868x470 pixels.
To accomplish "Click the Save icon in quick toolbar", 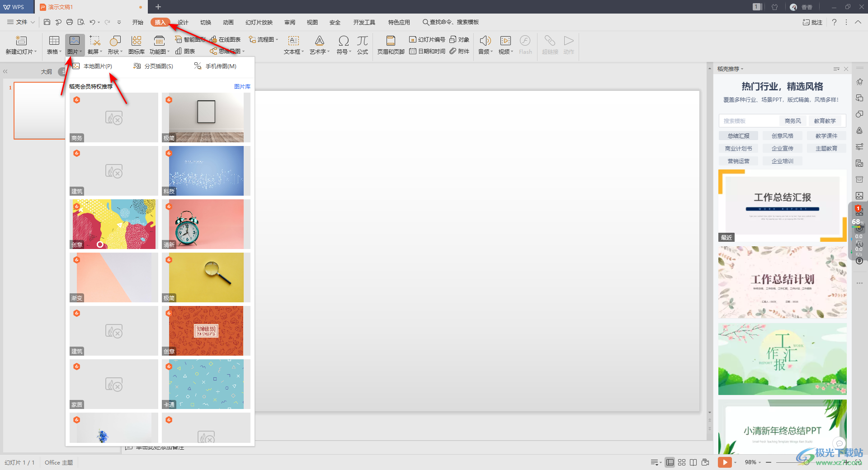I will (x=47, y=22).
